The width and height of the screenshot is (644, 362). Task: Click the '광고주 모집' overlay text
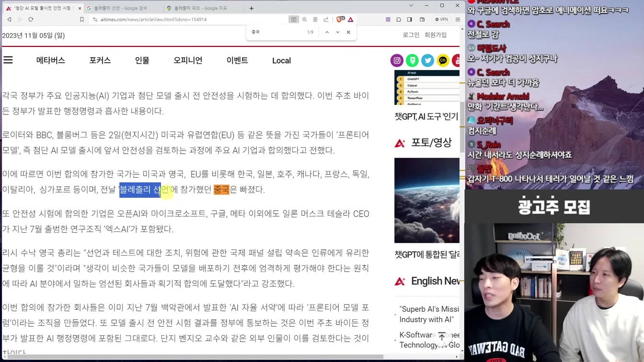[x=554, y=207]
